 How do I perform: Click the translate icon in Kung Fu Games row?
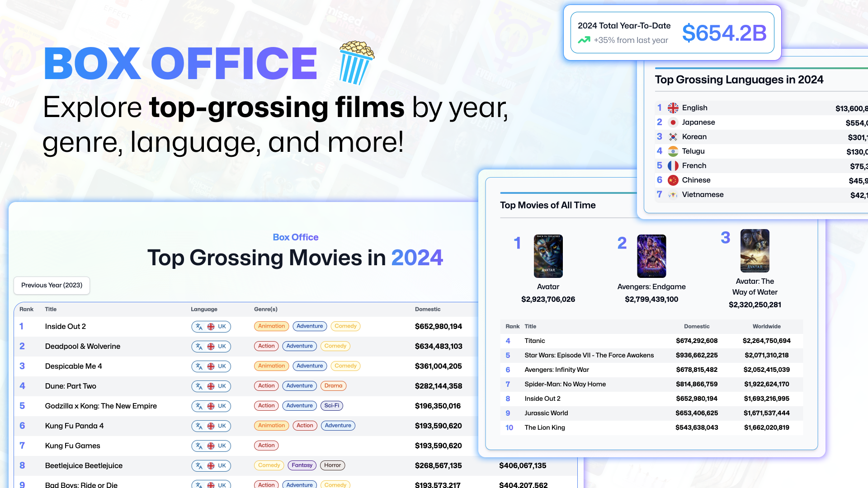[199, 446]
